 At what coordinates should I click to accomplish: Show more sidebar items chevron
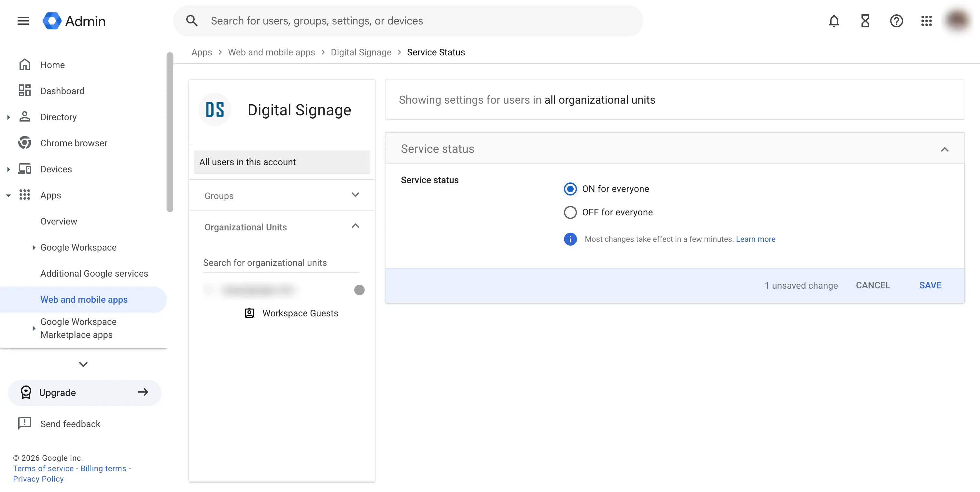[x=83, y=364]
